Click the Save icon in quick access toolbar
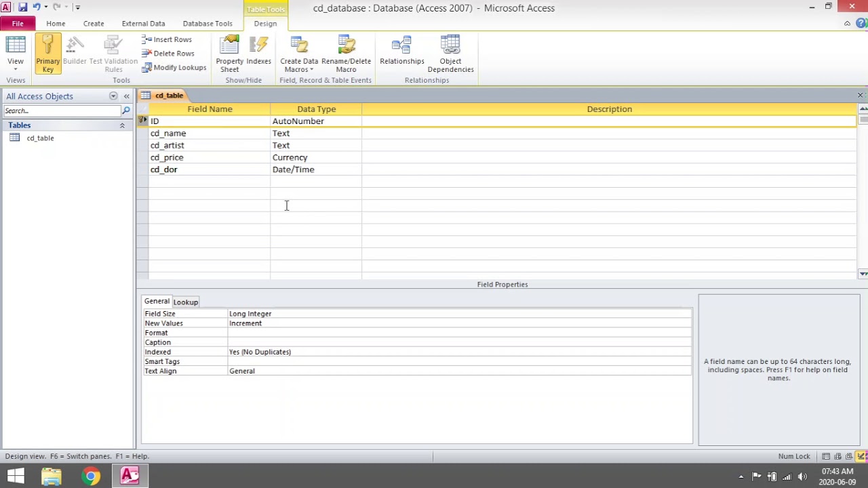Viewport: 868px width, 488px height. coord(23,7)
